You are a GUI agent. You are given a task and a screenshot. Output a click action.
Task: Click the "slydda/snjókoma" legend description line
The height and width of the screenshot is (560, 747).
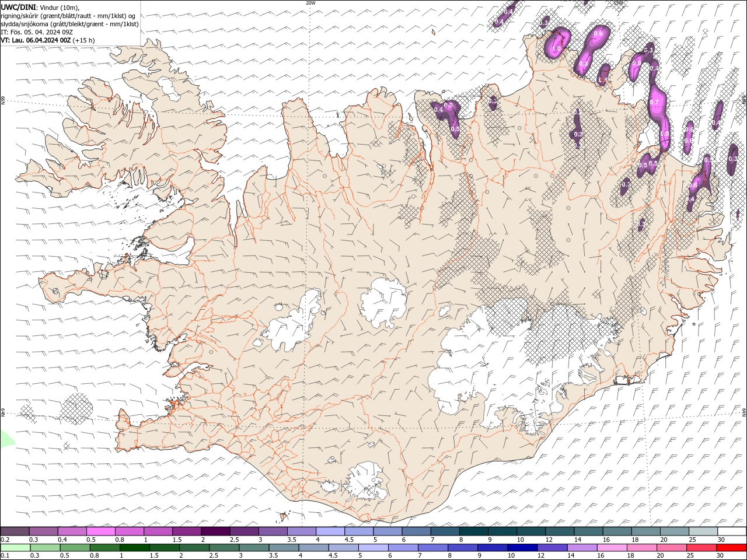pos(69,24)
